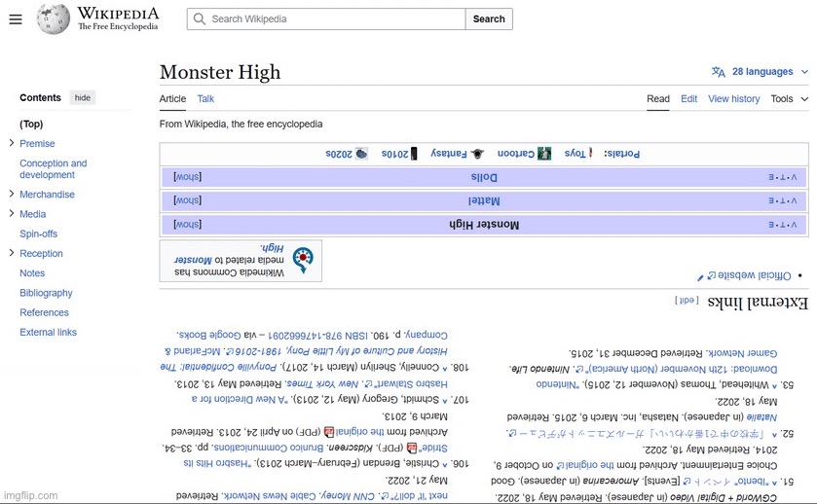The height and width of the screenshot is (504, 817).
Task: Go to Media section in contents
Action: tap(32, 214)
